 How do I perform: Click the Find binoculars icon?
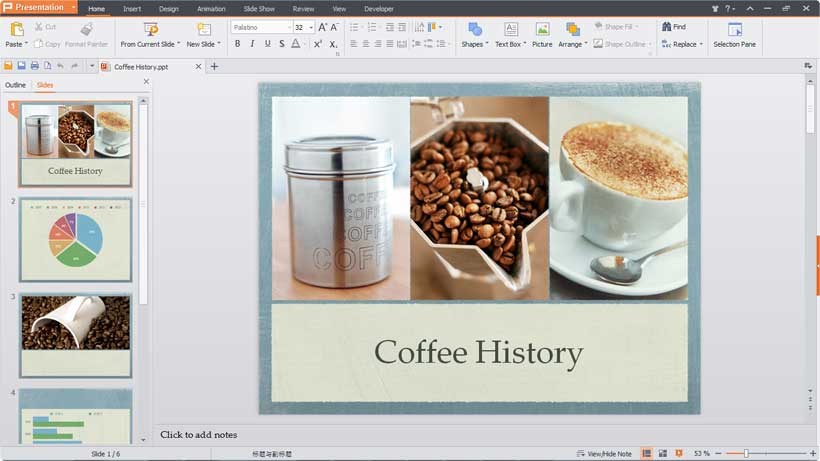(x=666, y=26)
